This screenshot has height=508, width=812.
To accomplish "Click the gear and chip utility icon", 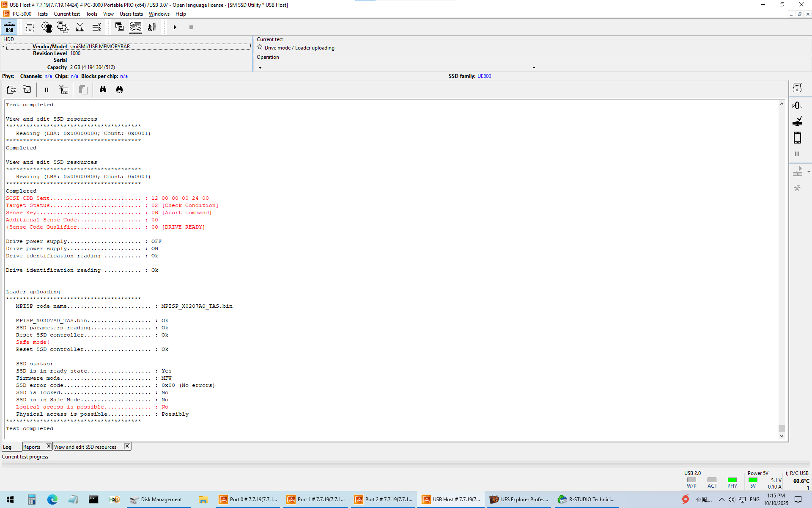I will tap(46, 28).
